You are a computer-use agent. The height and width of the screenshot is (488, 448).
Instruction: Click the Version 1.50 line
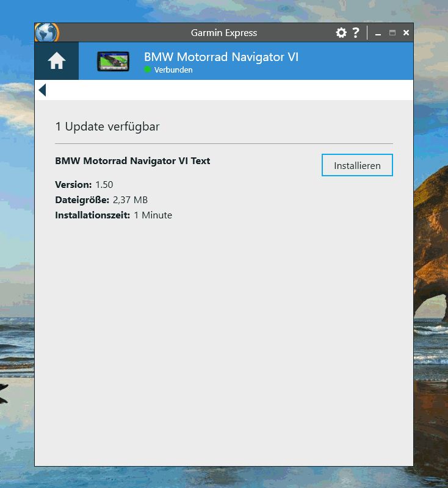84,184
